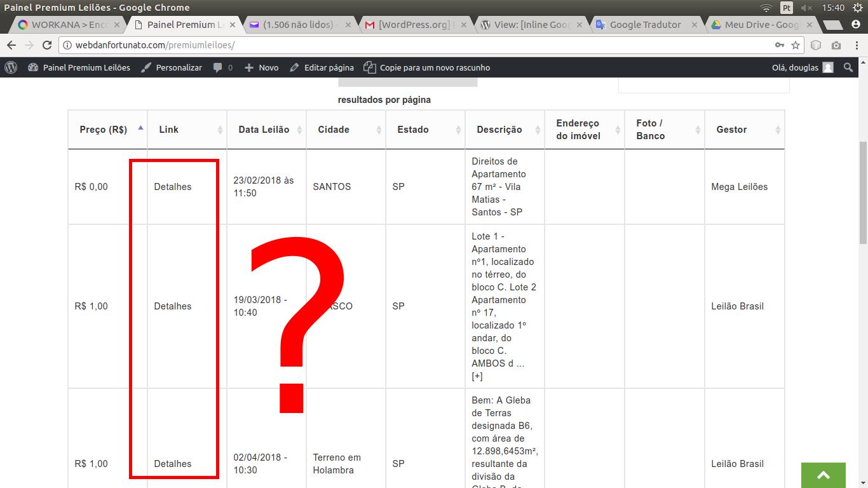Select the Terreno em Holambra cell
This screenshot has width=868, height=488.
[x=346, y=438]
